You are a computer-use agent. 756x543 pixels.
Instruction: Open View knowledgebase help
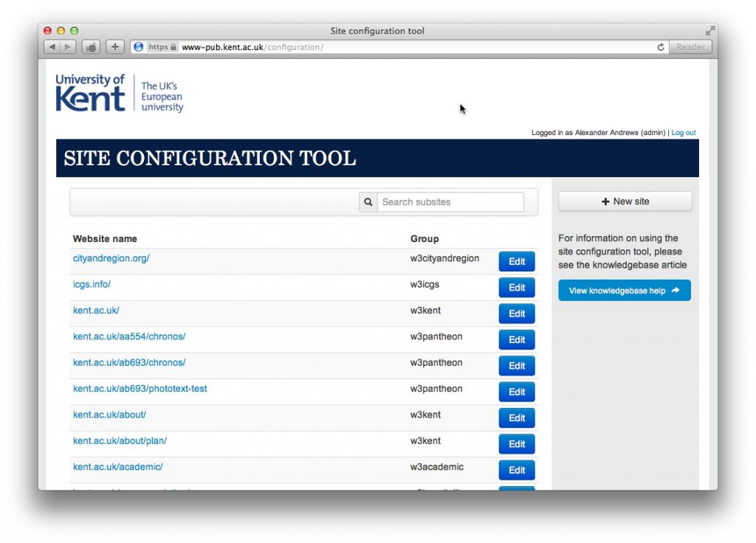click(624, 291)
